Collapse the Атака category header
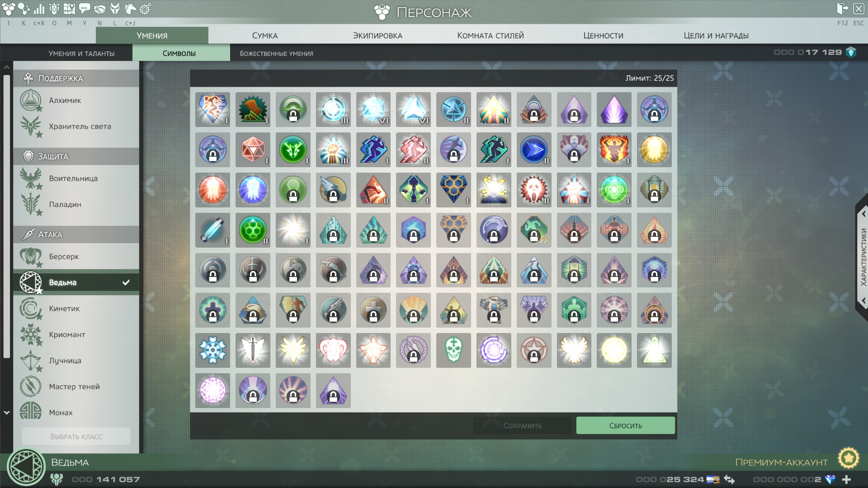This screenshot has height=488, width=868. pyautogui.click(x=76, y=235)
